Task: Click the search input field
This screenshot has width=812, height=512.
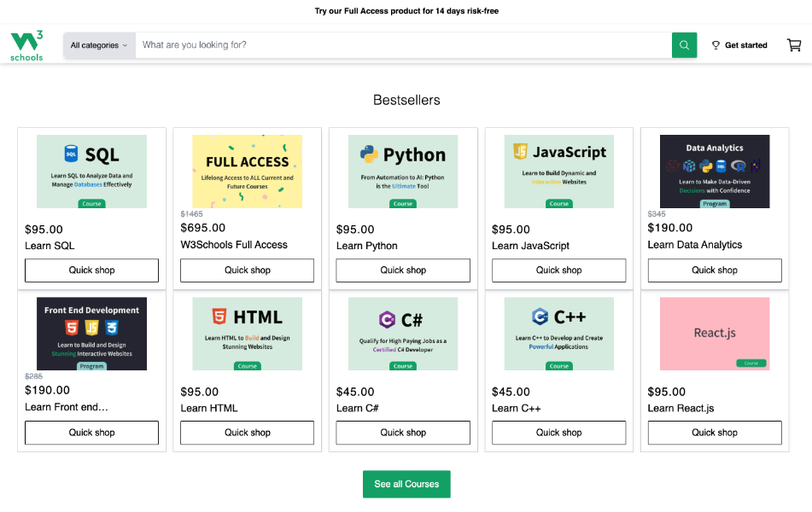Action: pos(403,45)
